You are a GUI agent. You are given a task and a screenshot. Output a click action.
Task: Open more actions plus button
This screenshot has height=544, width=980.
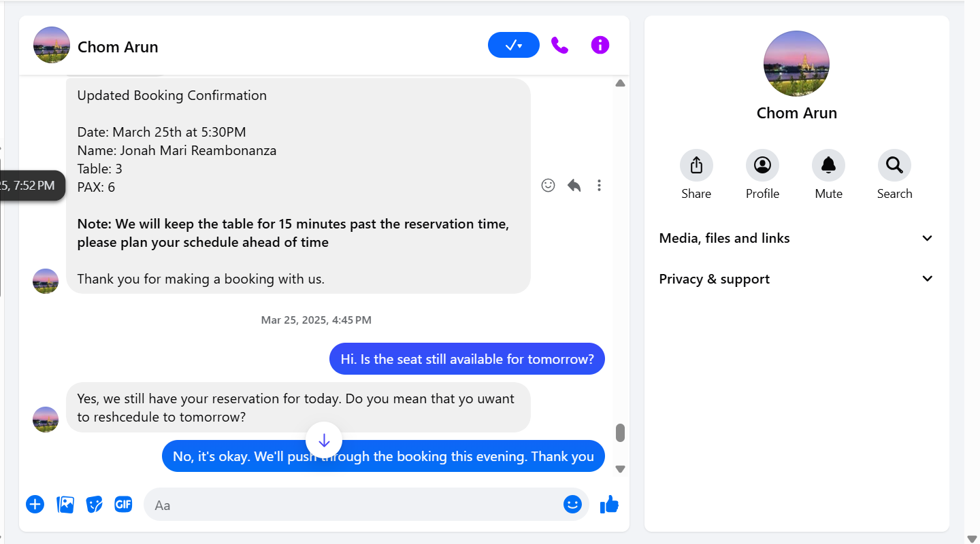click(x=35, y=505)
